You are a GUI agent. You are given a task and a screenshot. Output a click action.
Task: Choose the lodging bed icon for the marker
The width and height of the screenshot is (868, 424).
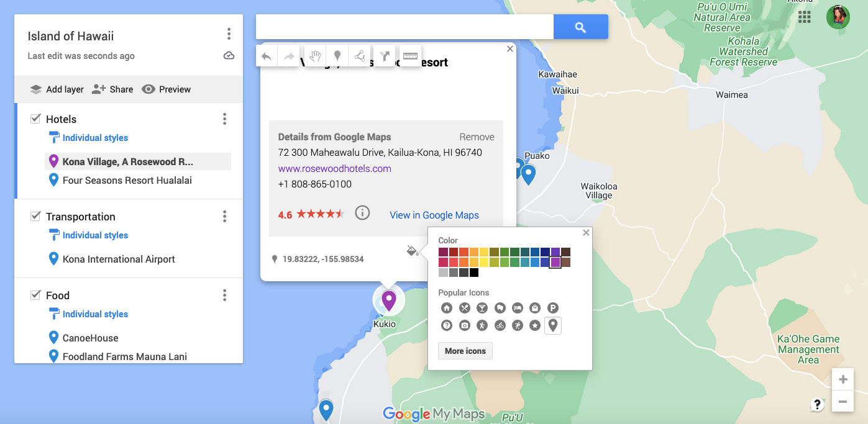tap(518, 307)
